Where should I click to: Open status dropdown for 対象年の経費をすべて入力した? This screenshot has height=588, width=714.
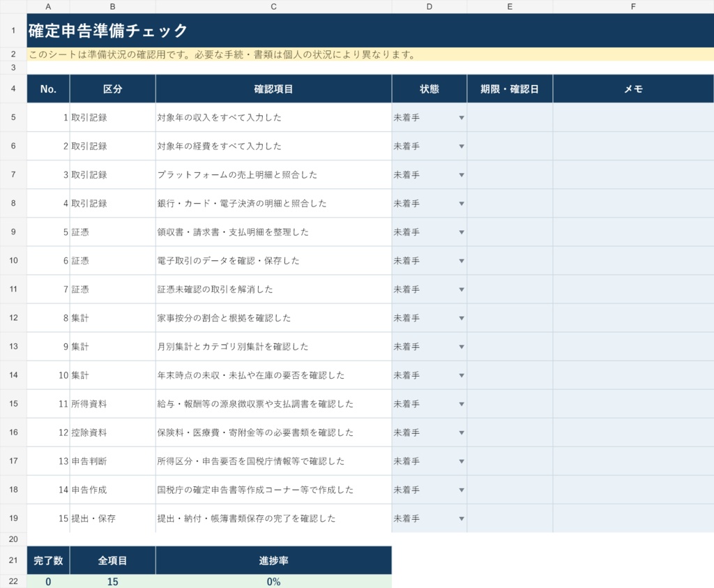point(462,146)
